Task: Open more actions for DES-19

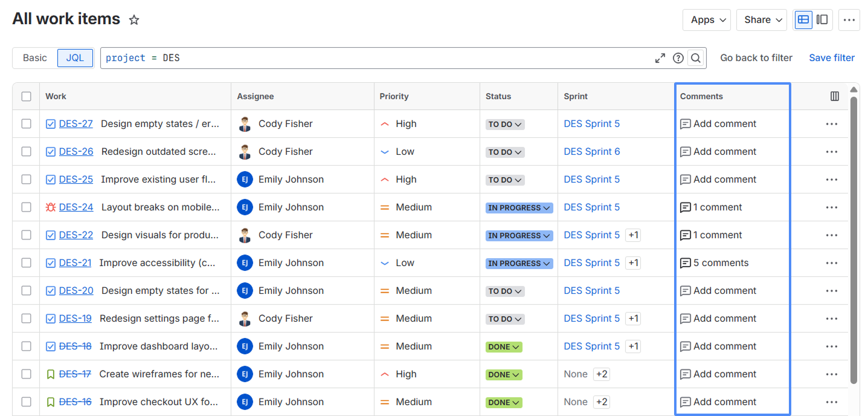Action: (832, 319)
